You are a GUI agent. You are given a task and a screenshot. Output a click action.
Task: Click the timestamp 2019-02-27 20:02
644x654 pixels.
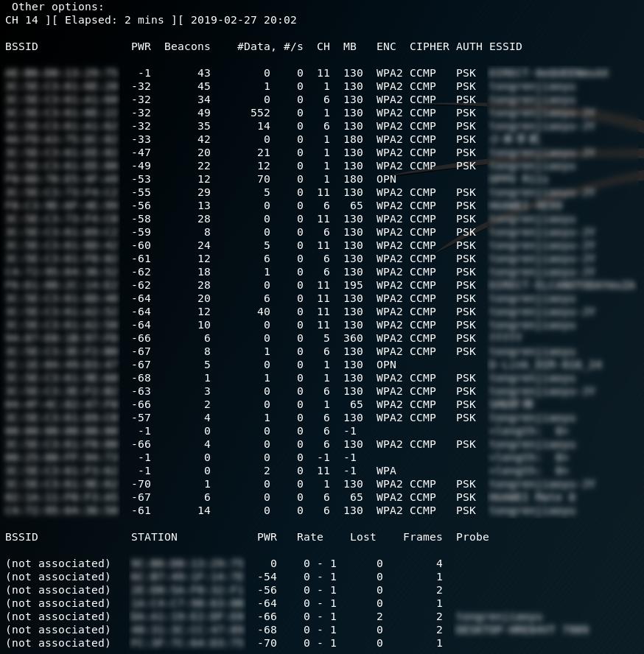pyautogui.click(x=244, y=20)
